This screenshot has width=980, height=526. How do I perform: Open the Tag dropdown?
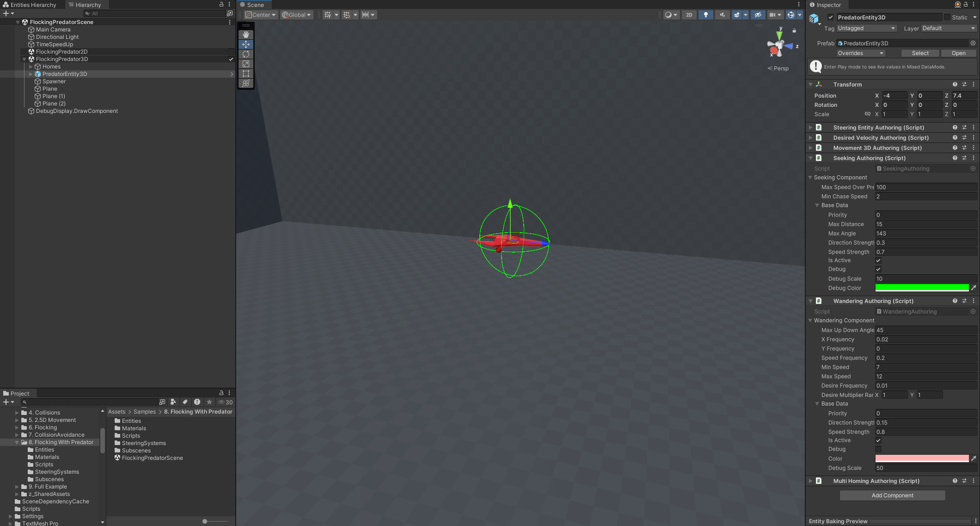click(x=866, y=28)
